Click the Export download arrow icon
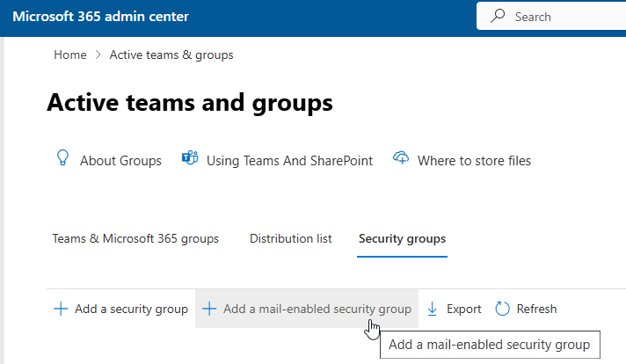This screenshot has width=626, height=364. [433, 309]
